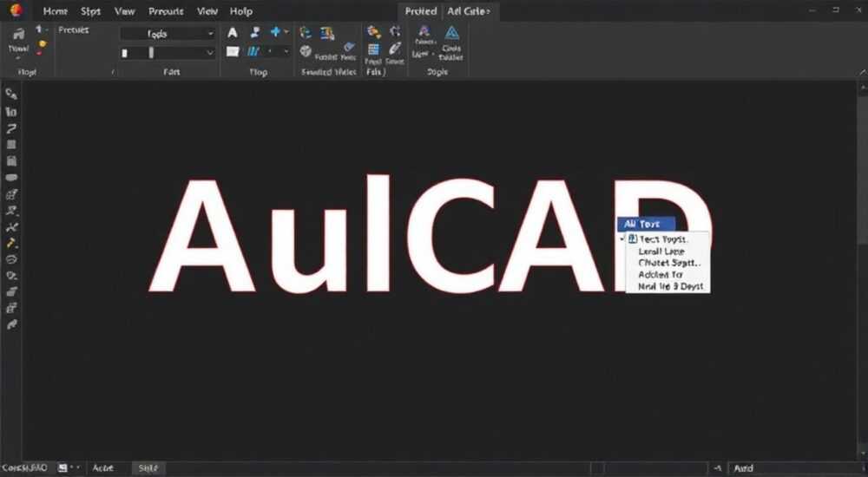Collapse the ribbon using the right-edge arrow
This screenshot has height=477, width=868.
[863, 72]
